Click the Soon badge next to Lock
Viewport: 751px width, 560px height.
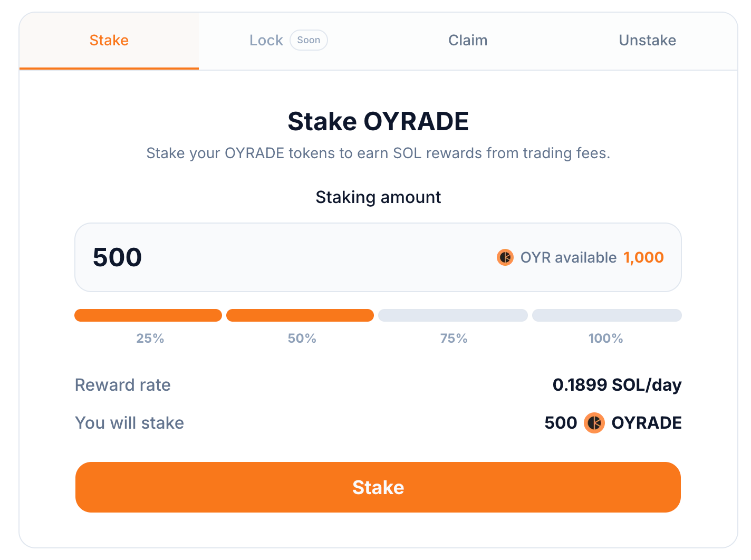pos(309,40)
